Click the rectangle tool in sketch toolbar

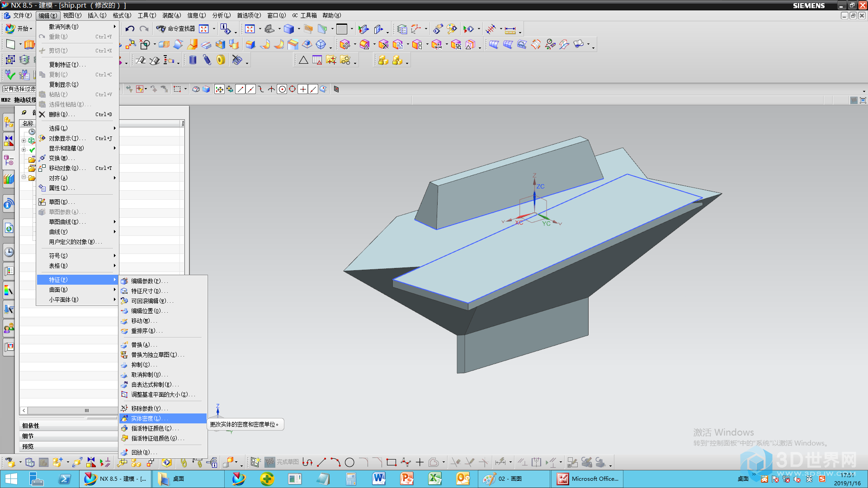[x=392, y=462]
